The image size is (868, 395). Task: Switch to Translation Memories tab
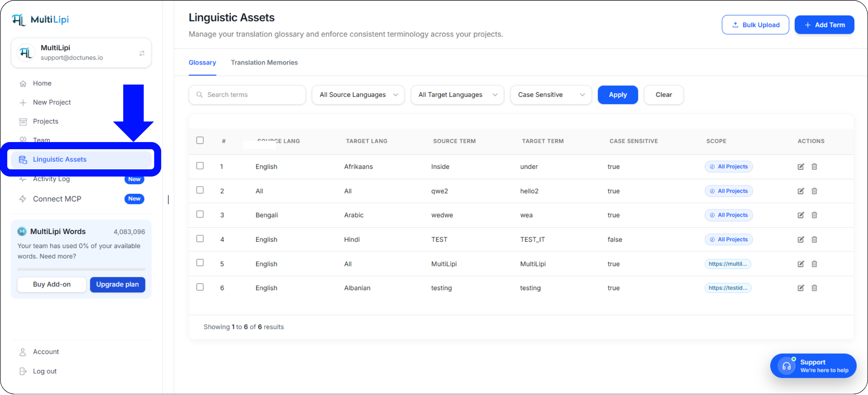[x=264, y=62]
